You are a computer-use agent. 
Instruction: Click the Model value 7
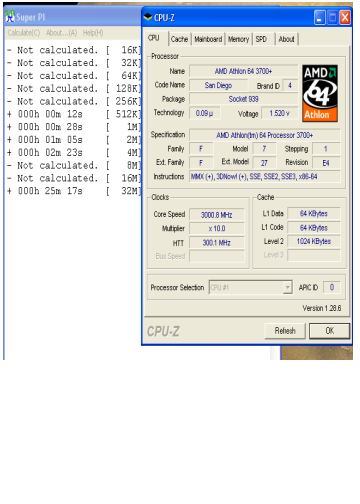[264, 149]
